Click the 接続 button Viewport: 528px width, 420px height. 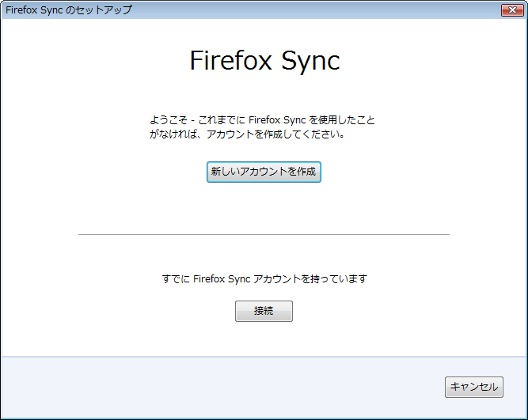[x=264, y=311]
